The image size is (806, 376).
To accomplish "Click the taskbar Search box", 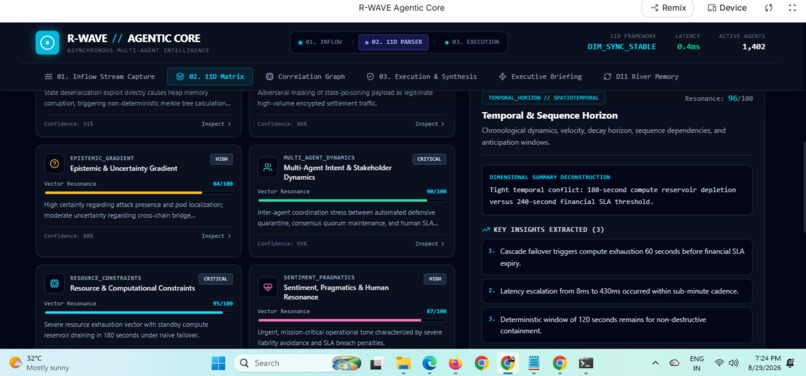I will coord(298,363).
